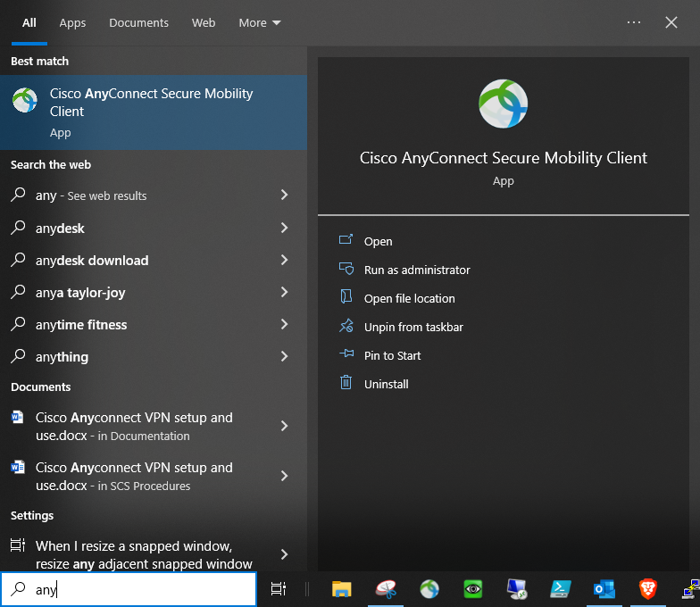Open PowerShell from the taskbar
The width and height of the screenshot is (700, 607).
tap(561, 589)
